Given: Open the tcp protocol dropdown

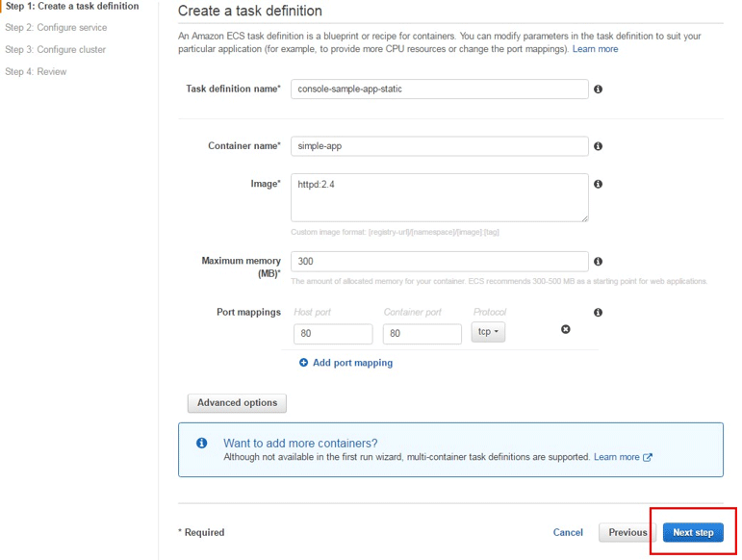Looking at the screenshot, I should 488,332.
